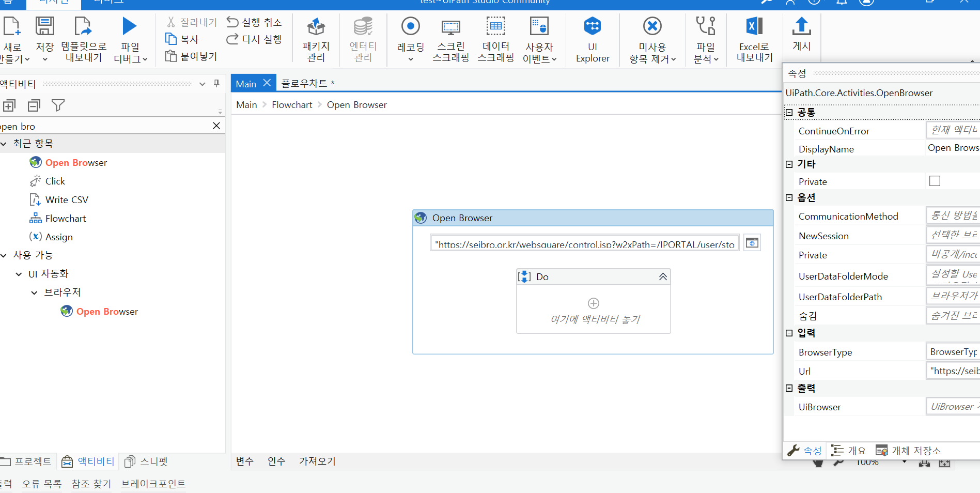Click Export to Excel icon
This screenshot has width=980, height=493.
[754, 26]
